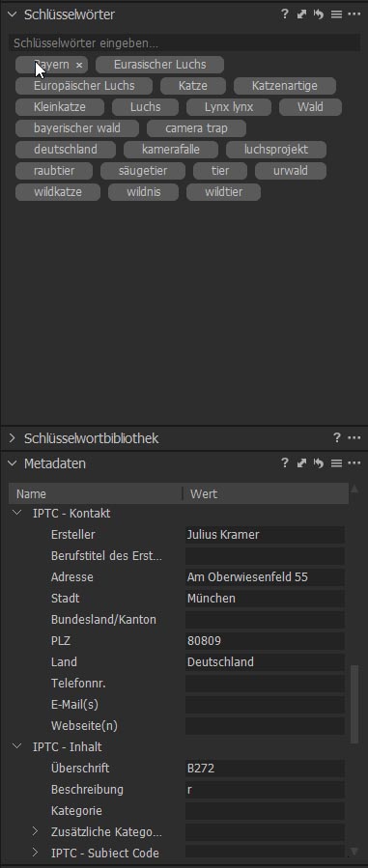Open help for the Schlüsselwörter panel

(x=284, y=14)
